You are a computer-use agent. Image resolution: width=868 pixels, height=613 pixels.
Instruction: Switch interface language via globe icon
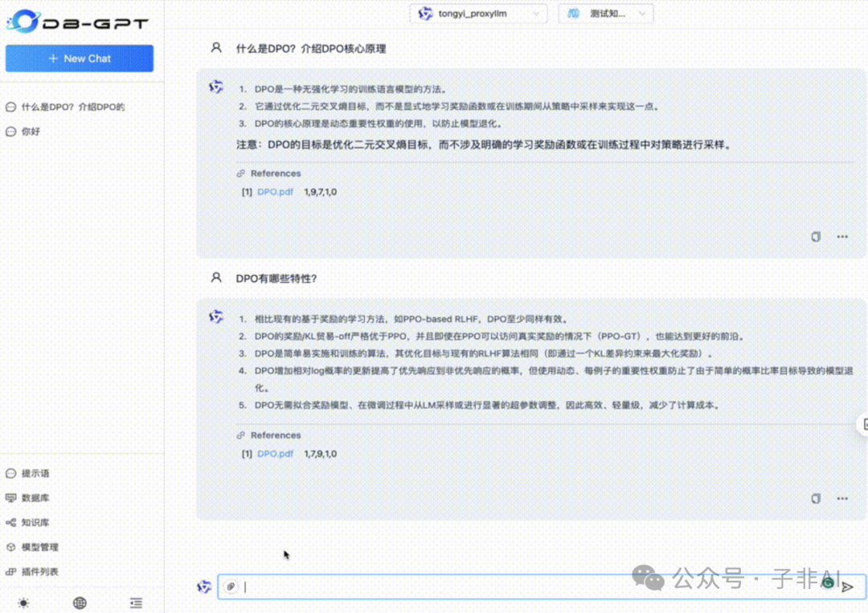click(x=80, y=602)
